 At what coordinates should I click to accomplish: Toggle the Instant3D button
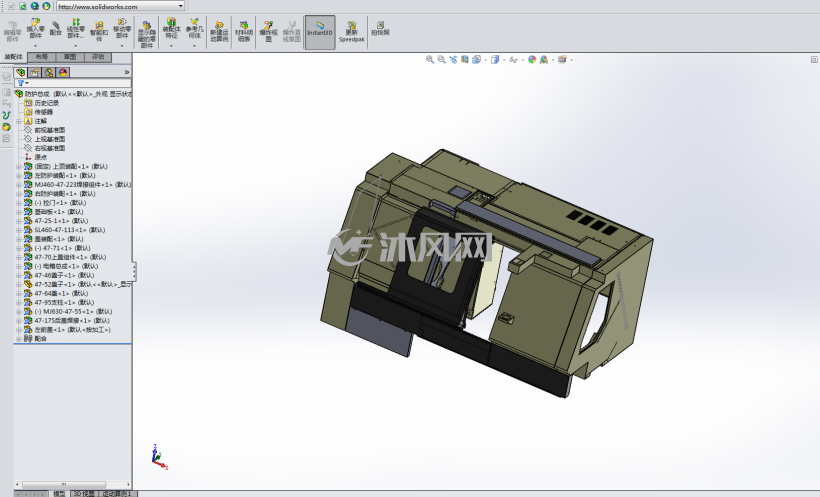pyautogui.click(x=320, y=32)
